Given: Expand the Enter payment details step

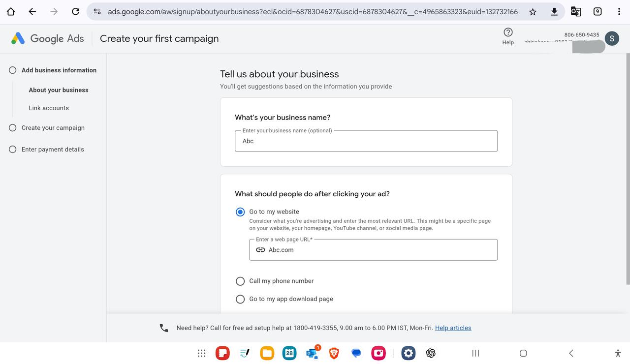Looking at the screenshot, I should tap(52, 149).
